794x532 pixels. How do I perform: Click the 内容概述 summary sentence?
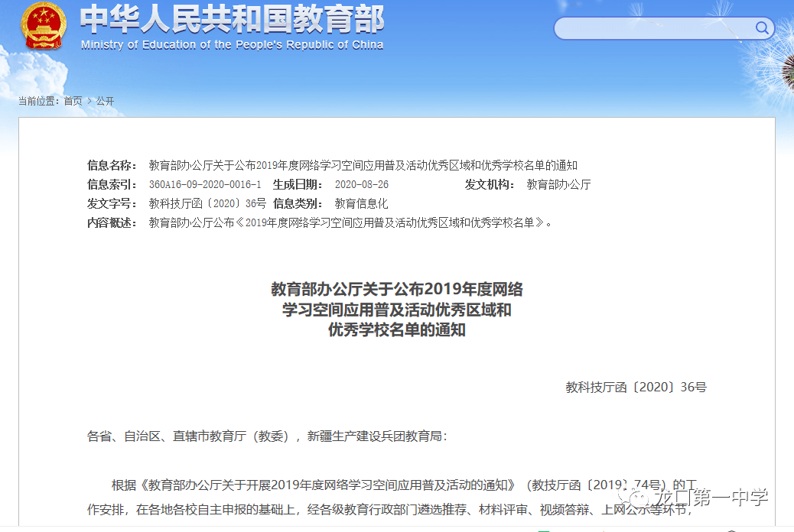[x=350, y=222]
